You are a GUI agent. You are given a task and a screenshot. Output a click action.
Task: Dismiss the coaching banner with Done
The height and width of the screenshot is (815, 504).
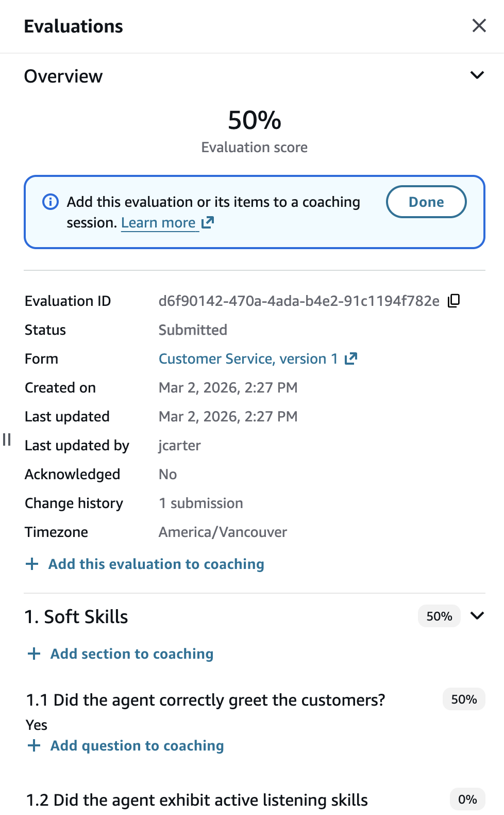pyautogui.click(x=426, y=202)
